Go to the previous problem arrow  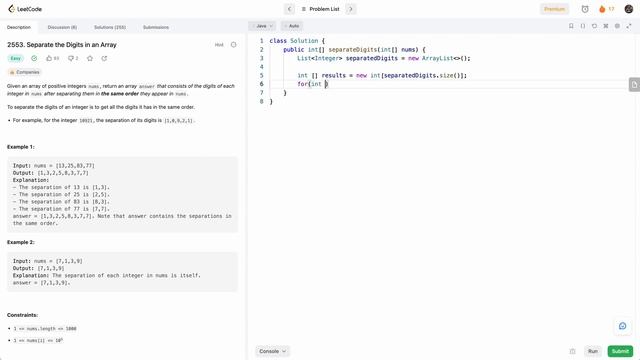[289, 9]
